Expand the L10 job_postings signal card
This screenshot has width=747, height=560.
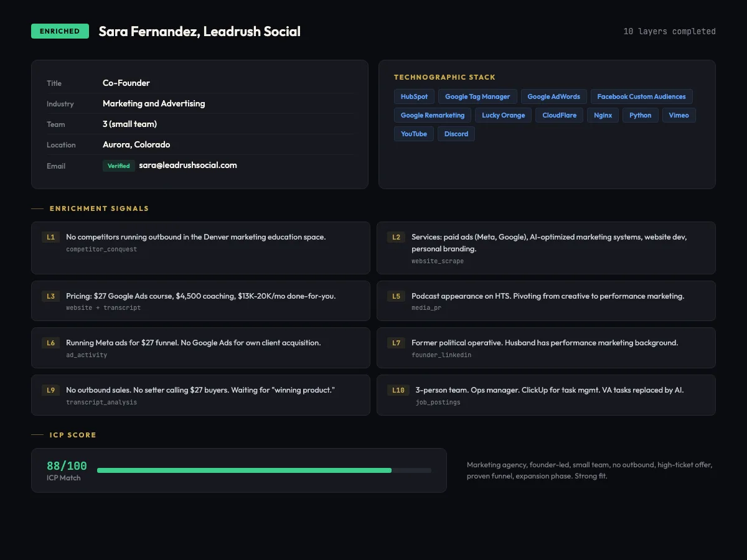pyautogui.click(x=546, y=394)
